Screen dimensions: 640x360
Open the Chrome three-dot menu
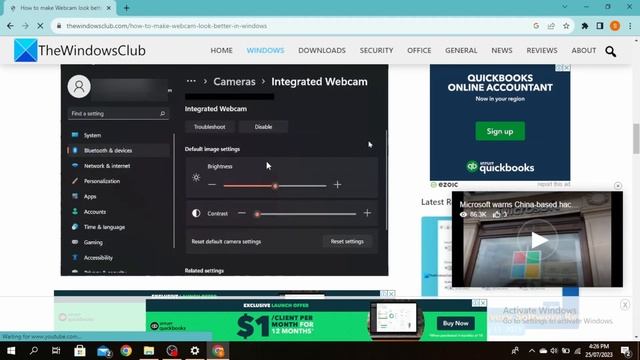click(x=630, y=26)
